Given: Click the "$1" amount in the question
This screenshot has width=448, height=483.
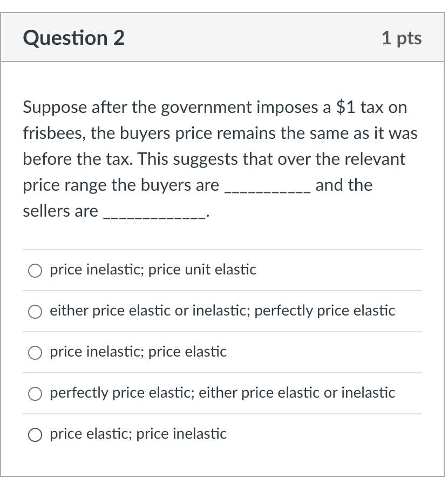Looking at the screenshot, I should [346, 107].
